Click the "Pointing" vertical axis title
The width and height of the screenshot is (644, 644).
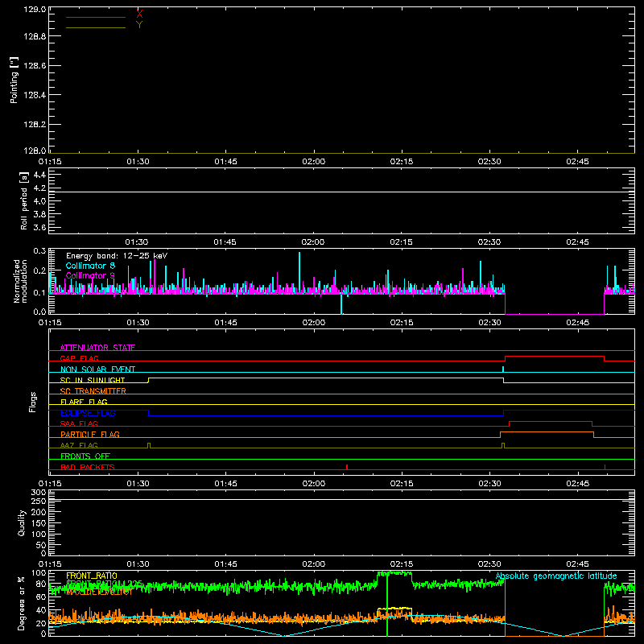coord(14,80)
